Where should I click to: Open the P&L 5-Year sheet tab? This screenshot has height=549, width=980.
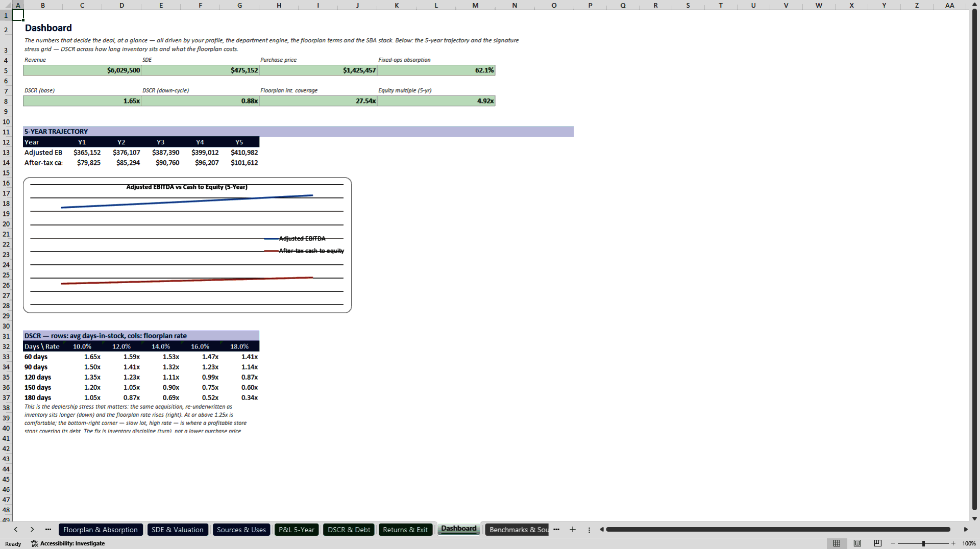(x=297, y=530)
